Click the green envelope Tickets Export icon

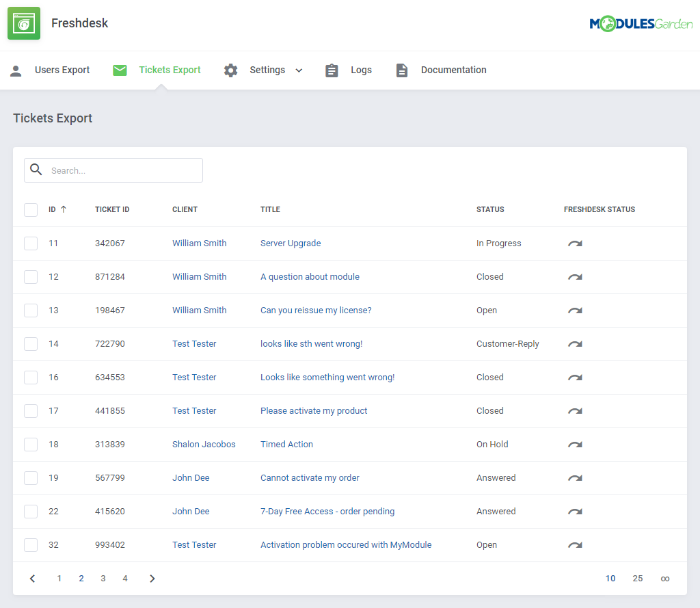tap(120, 70)
